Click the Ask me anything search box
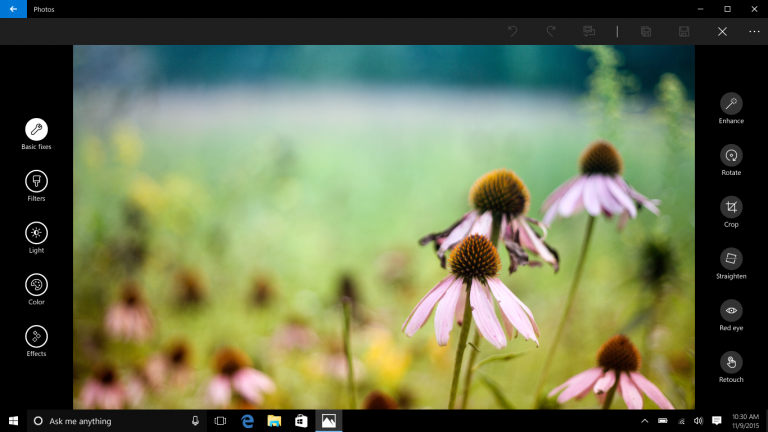 coord(110,421)
